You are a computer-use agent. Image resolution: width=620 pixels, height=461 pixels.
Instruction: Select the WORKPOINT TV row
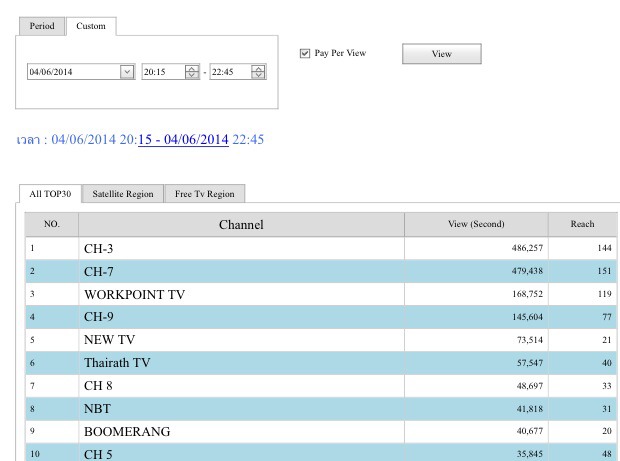pyautogui.click(x=321, y=294)
